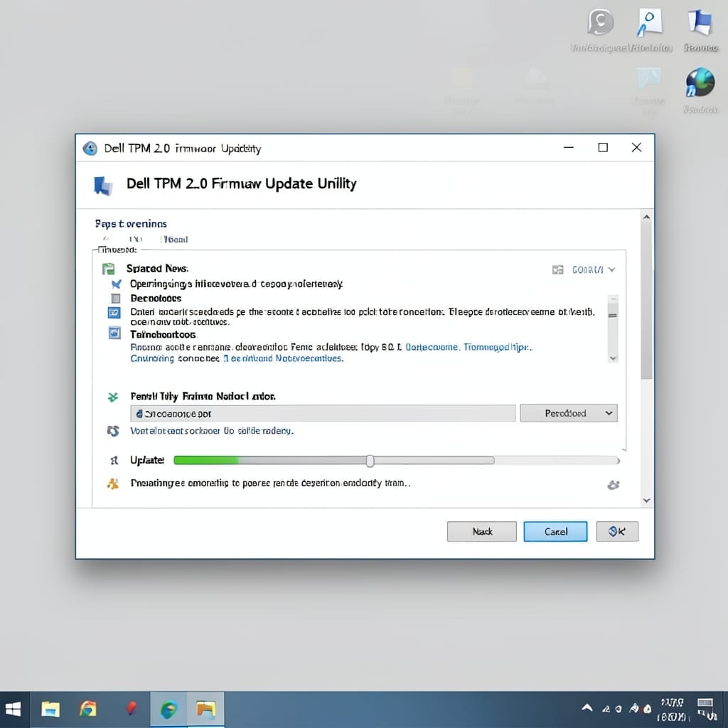Click the Cn odanoroe por input field
The height and width of the screenshot is (728, 728).
[x=323, y=413]
